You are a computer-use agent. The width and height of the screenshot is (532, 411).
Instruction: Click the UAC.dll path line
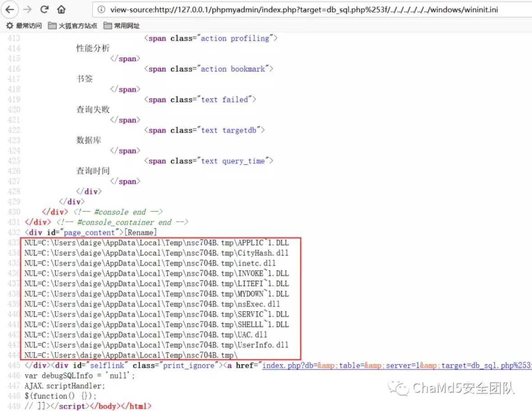(146, 335)
